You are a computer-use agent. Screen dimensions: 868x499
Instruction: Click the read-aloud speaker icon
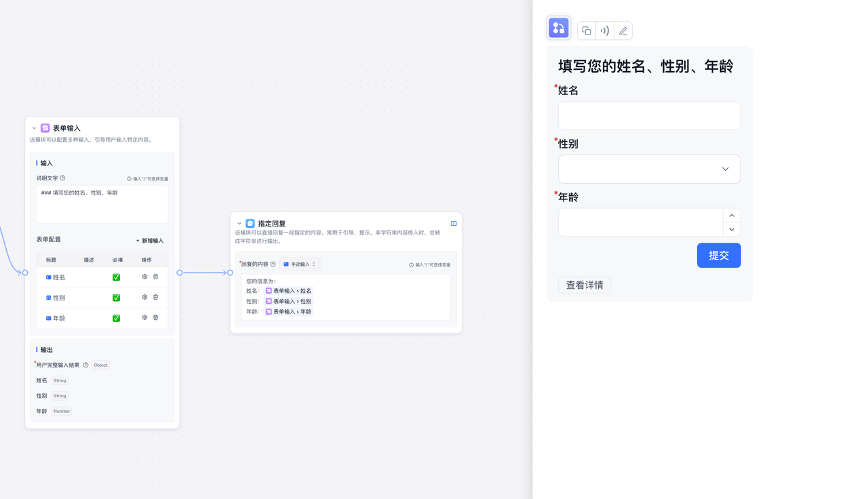pos(605,31)
